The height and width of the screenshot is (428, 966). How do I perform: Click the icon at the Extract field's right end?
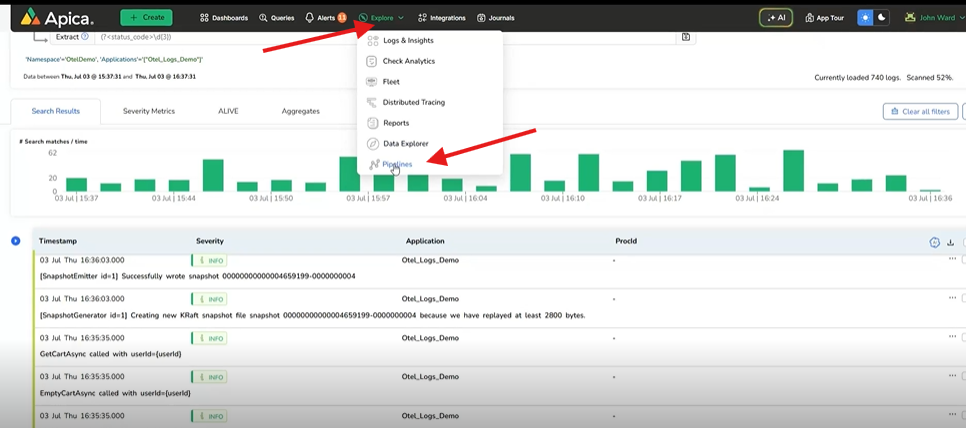click(686, 37)
